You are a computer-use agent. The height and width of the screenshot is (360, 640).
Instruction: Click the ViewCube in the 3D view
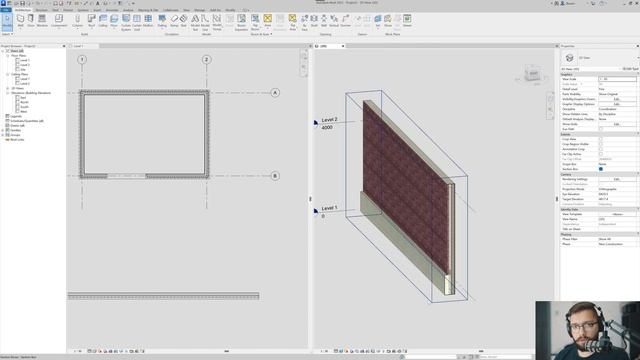tap(533, 74)
